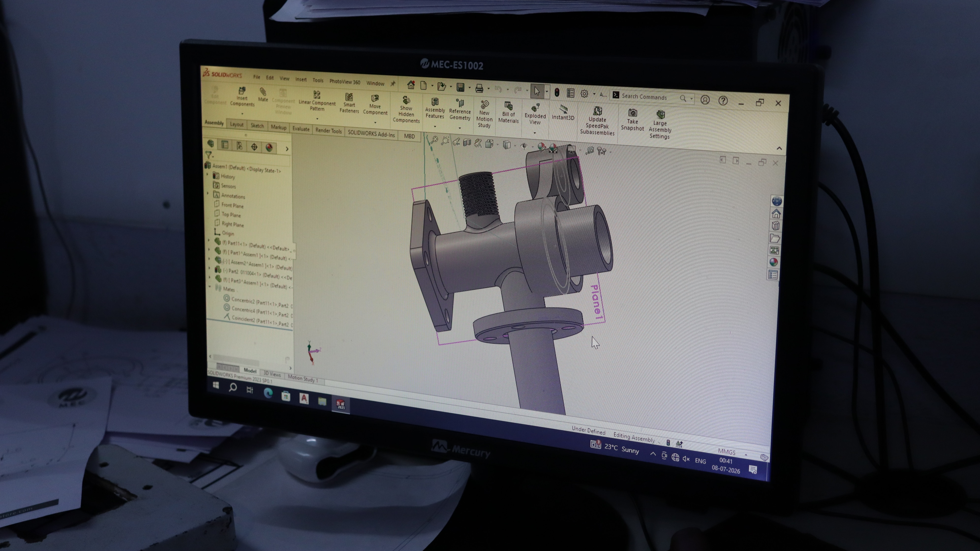
Task: Start a New Motion Study
Action: tap(484, 114)
